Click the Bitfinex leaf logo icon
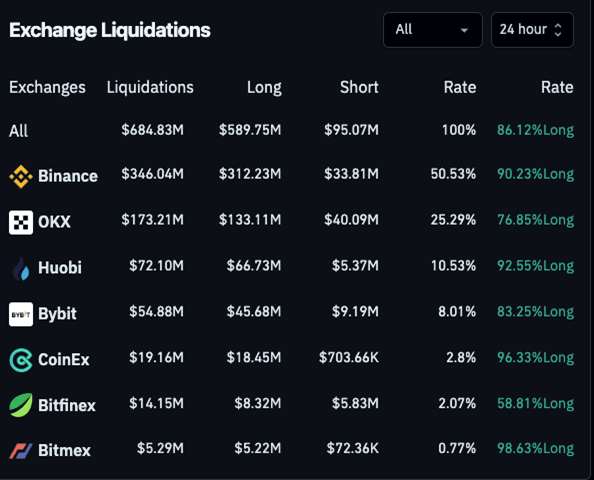Image resolution: width=594 pixels, height=480 pixels. [21, 405]
